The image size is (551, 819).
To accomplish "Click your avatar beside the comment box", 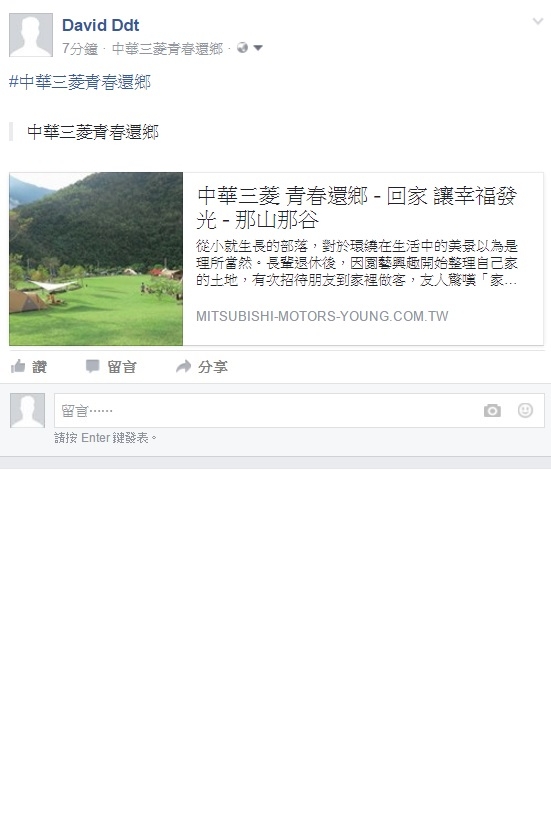I will (x=28, y=411).
